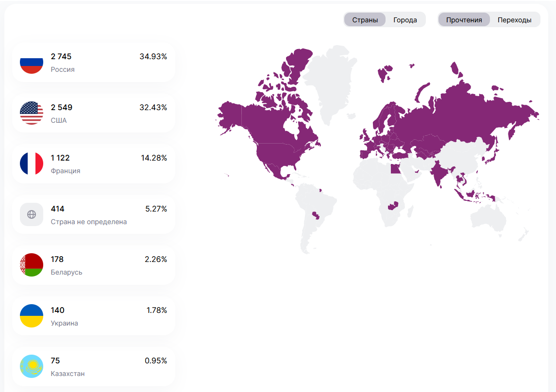Switch to the Страны tab
The width and height of the screenshot is (556, 392).
[365, 20]
